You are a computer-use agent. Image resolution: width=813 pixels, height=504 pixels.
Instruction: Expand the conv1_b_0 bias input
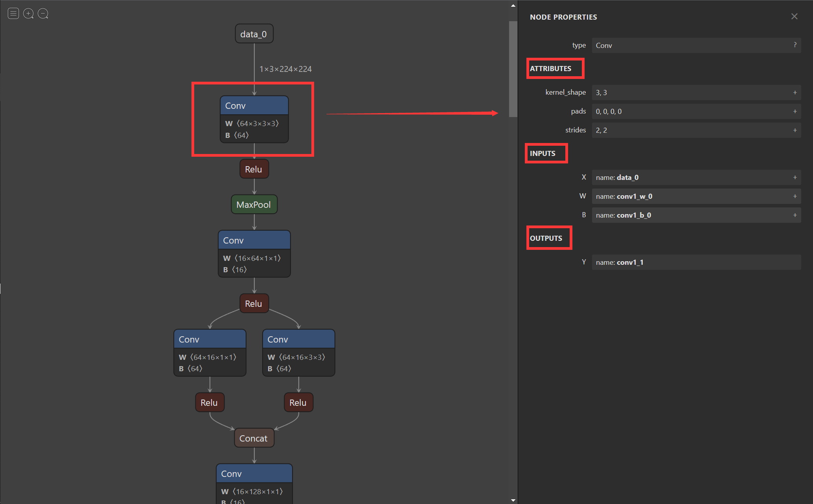pos(795,215)
